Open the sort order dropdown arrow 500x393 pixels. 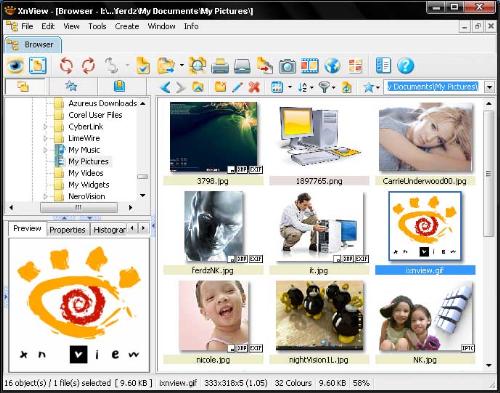[312, 87]
